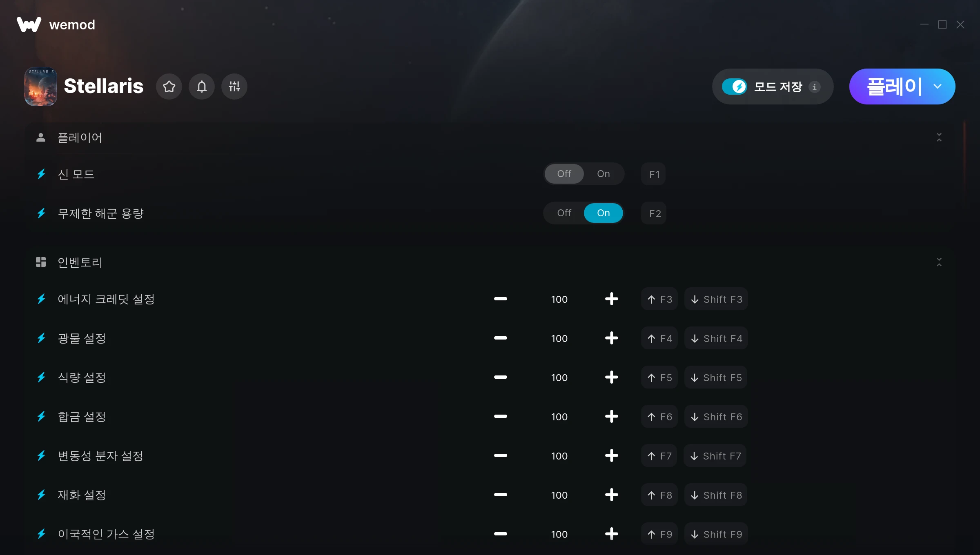Favorite Stellaris with the star icon
This screenshot has height=555, width=980.
tap(169, 87)
